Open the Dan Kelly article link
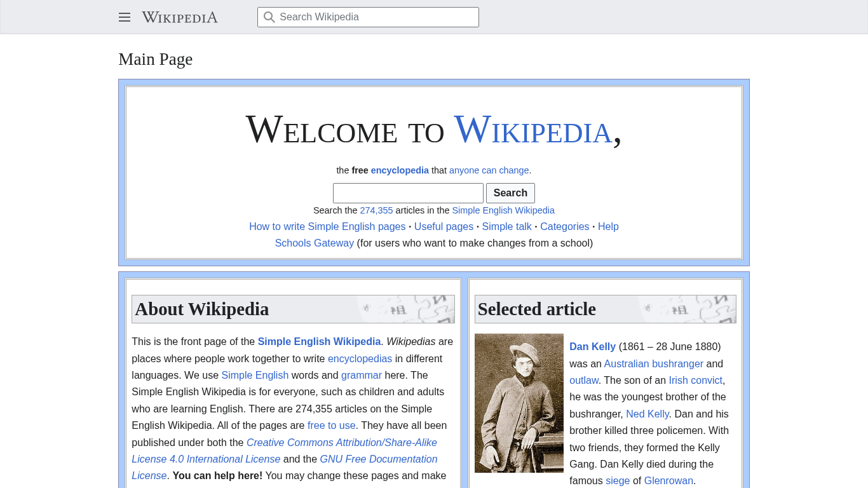The height and width of the screenshot is (488, 868). pos(592,347)
